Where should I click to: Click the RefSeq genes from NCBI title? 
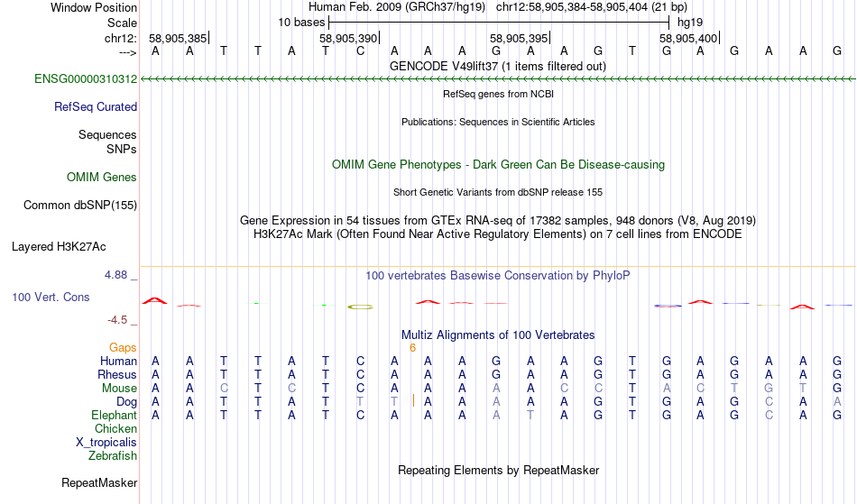pyautogui.click(x=499, y=94)
